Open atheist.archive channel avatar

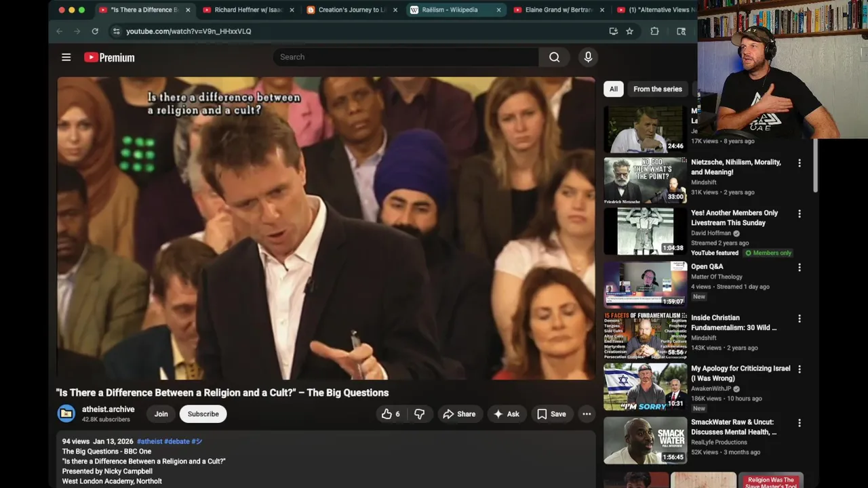coord(66,413)
